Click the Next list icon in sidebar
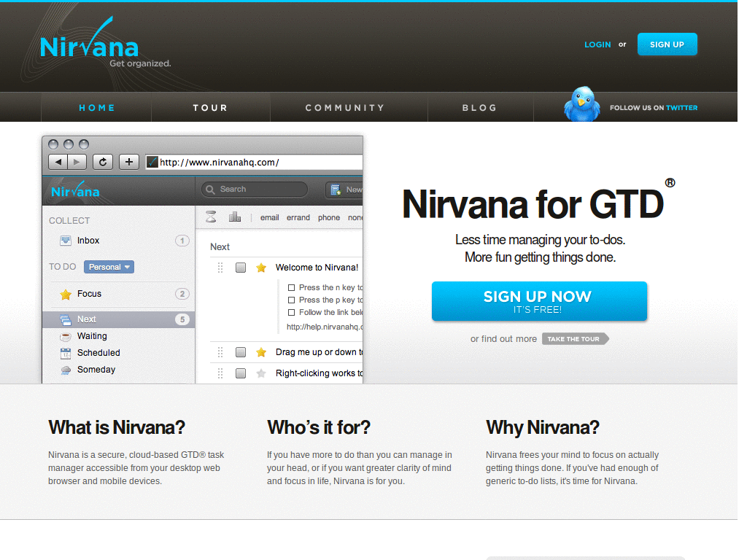Viewport: 747px width, 560px height. (65, 319)
